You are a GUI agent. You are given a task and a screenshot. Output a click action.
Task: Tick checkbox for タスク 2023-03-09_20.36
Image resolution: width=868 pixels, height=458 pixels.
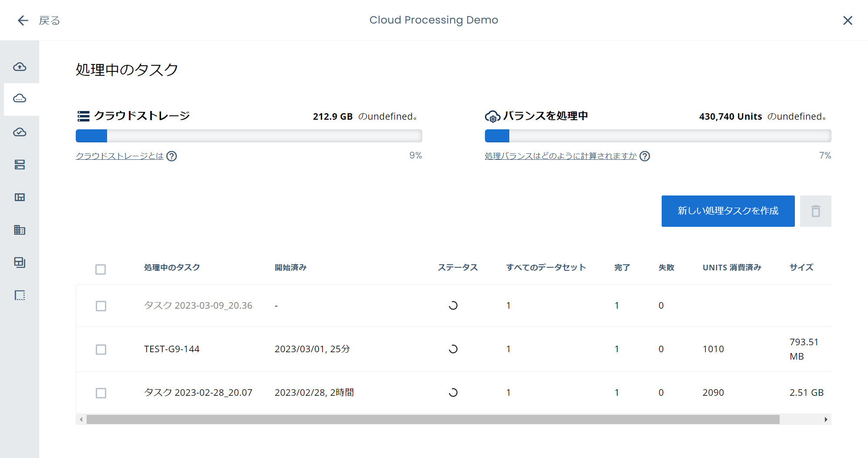tap(101, 306)
